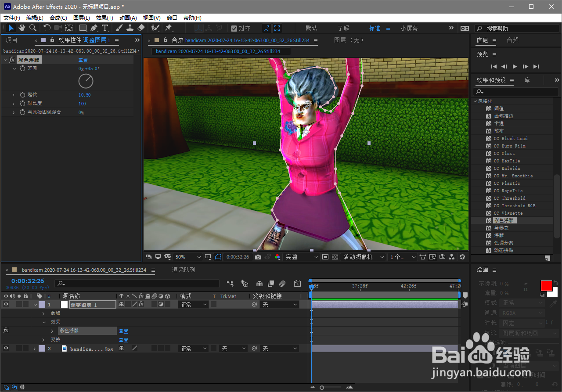Screen dimensions: 562x392
Task: Toggle the region of interest icon
Action: 325,257
